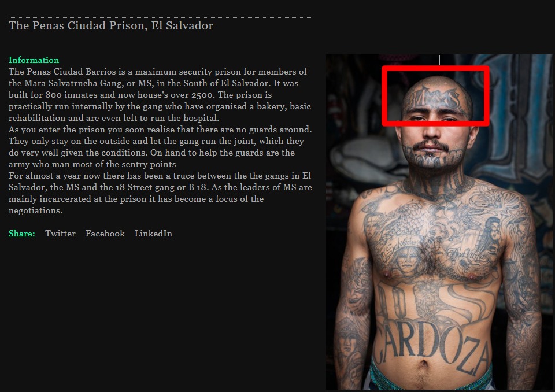
Task: Click the Penas Ciudad Prison page title
Action: [111, 25]
